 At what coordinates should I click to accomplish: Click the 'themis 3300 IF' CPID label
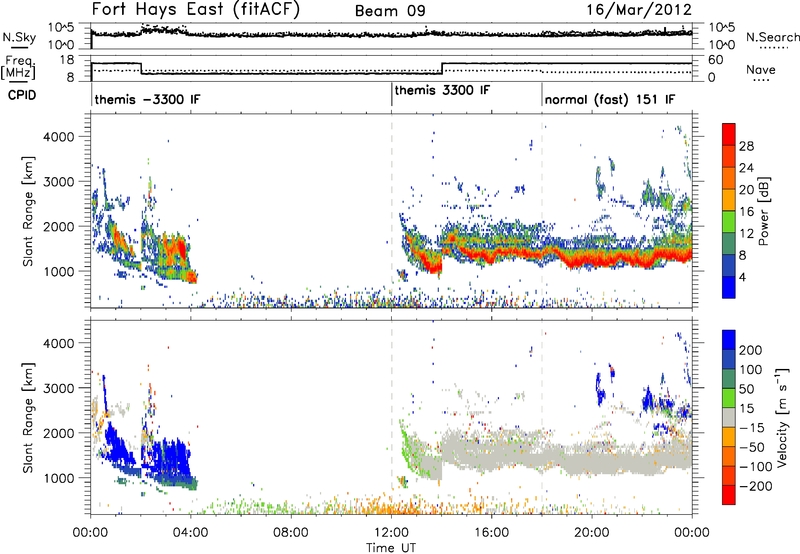coord(442,90)
